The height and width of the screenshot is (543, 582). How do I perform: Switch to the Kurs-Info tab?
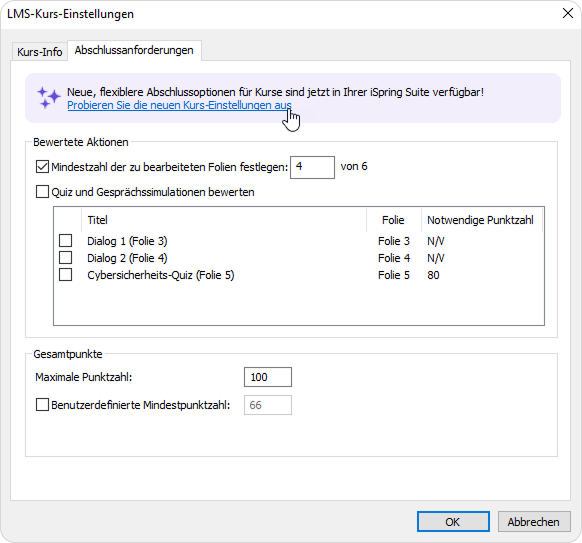pos(39,52)
